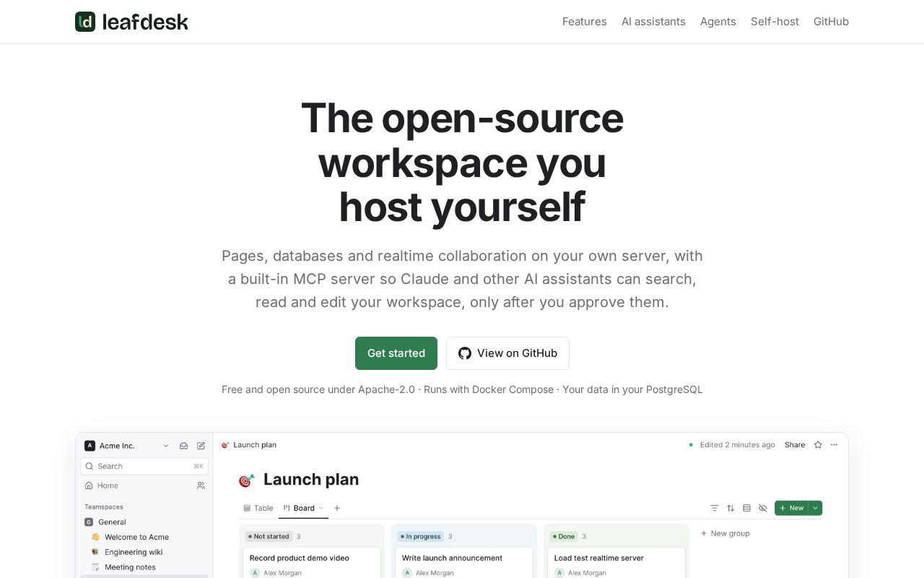Open the Load test realtime server card
924x578 pixels.
(x=616, y=563)
